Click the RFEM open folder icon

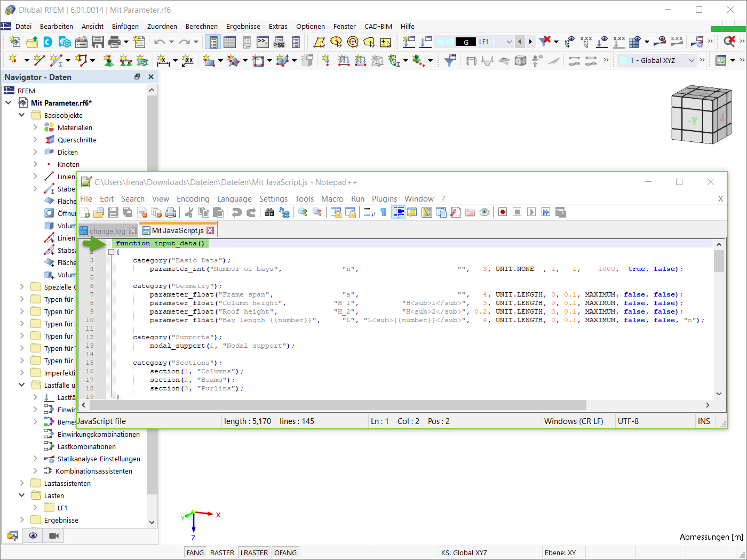32,42
